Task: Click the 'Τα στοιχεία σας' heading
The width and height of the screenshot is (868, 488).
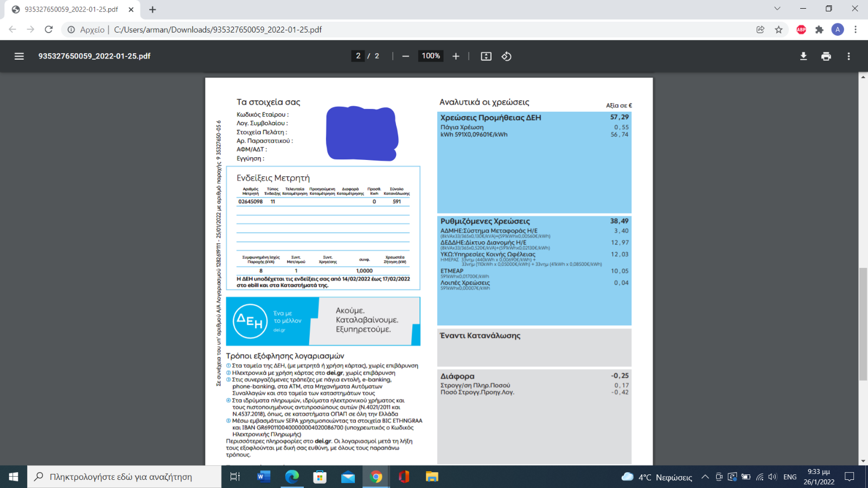Action: (x=268, y=102)
